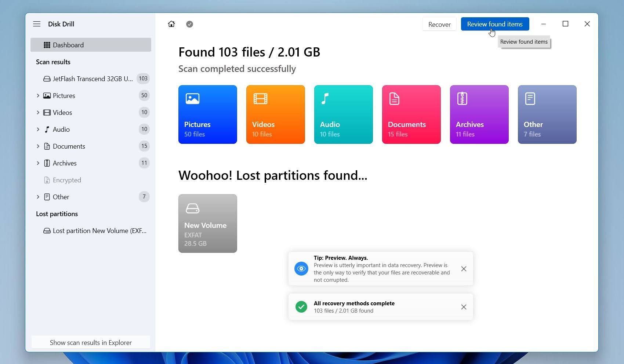
Task: Maximize the Disk Drill window
Action: [x=565, y=24]
